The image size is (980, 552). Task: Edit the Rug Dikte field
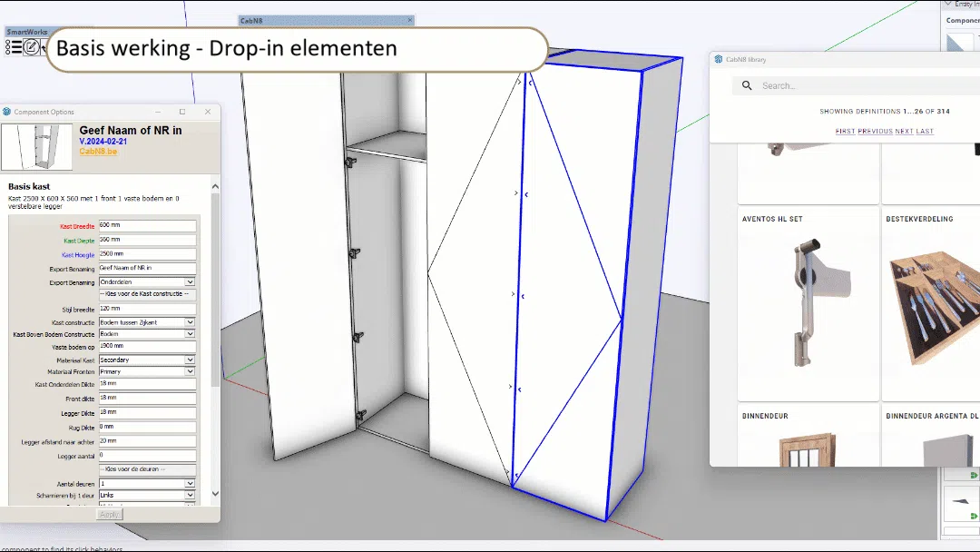(x=148, y=427)
